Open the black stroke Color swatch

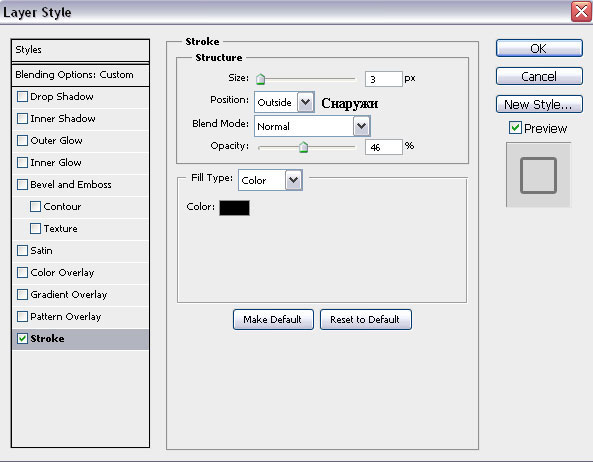pos(234,208)
